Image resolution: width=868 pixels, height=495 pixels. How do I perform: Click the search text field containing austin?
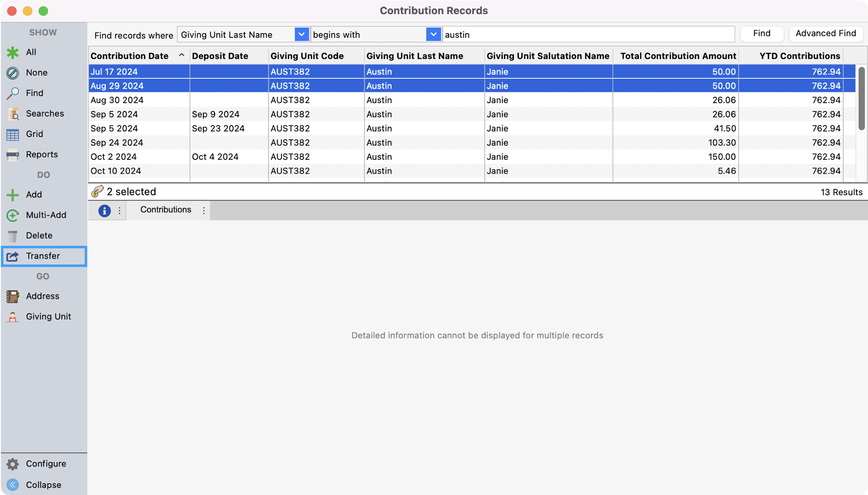pyautogui.click(x=588, y=35)
